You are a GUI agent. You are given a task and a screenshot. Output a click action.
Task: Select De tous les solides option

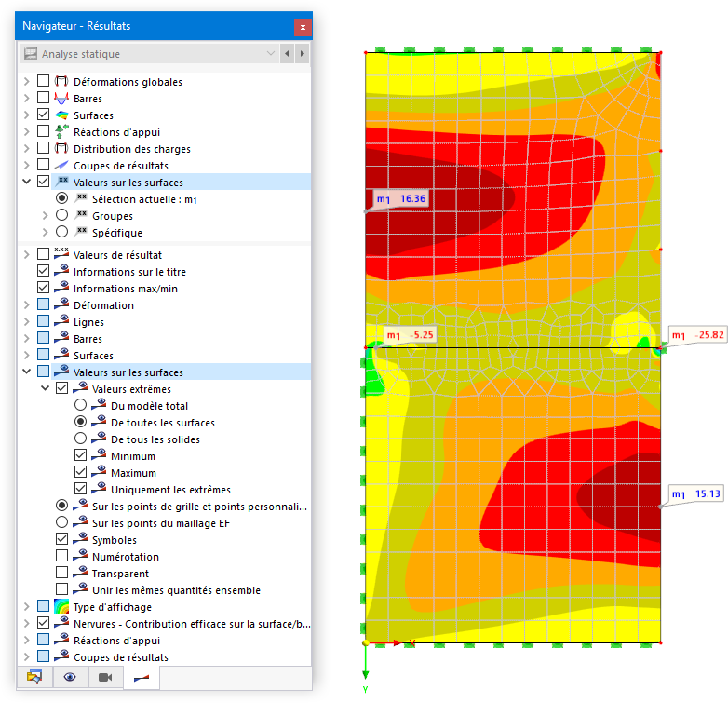(80, 439)
